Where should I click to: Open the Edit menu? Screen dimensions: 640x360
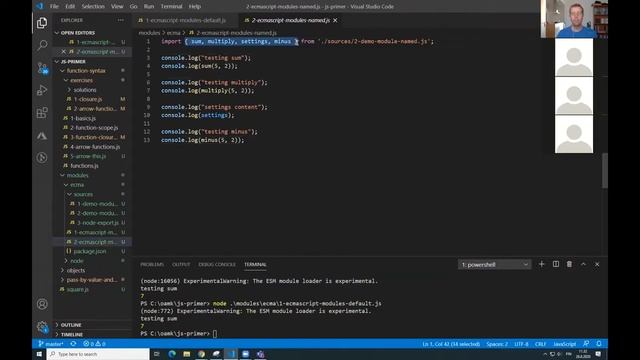[70, 7]
